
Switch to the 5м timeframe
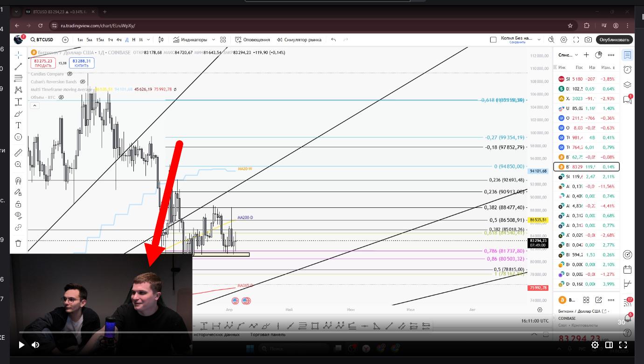89,40
